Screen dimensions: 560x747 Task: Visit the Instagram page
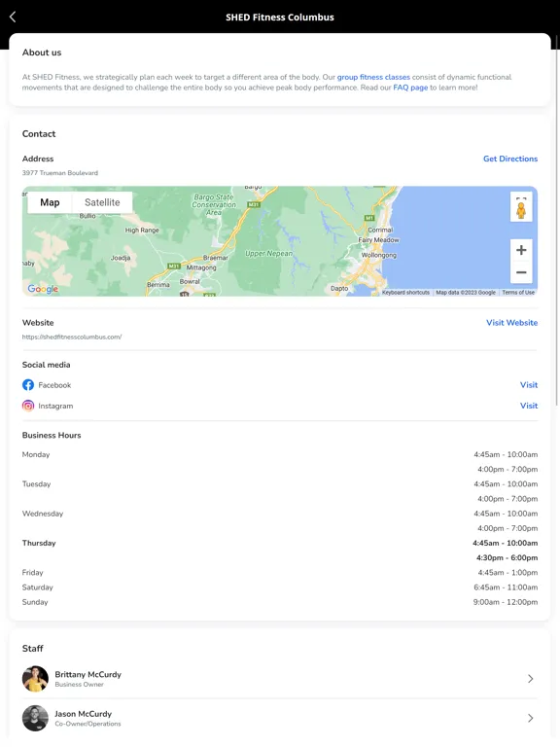click(529, 406)
